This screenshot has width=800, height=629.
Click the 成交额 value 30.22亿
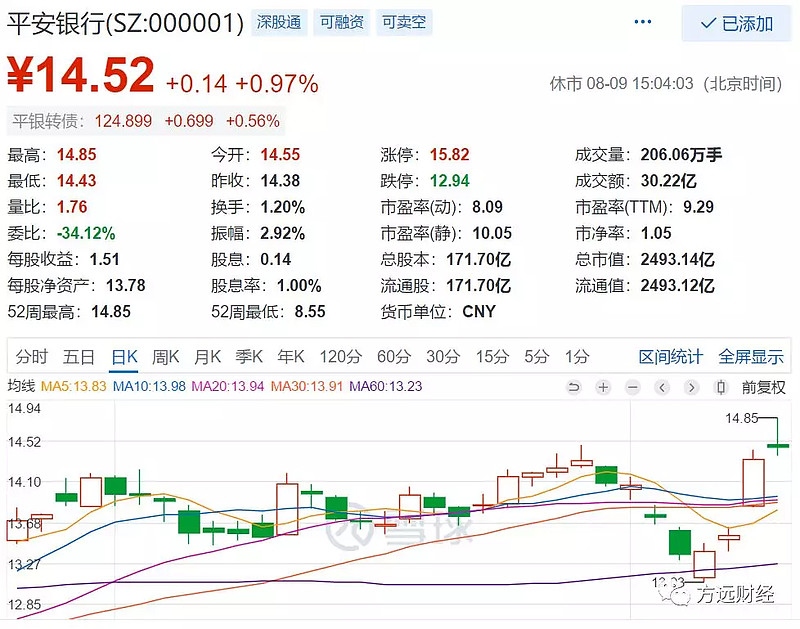pyautogui.click(x=668, y=181)
